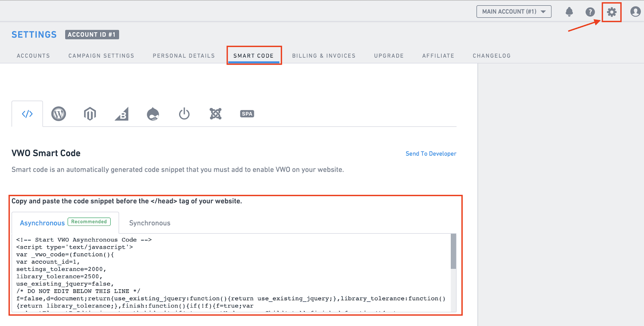The image size is (644, 326).
Task: Click the SETTINGS page heading
Action: click(x=34, y=35)
